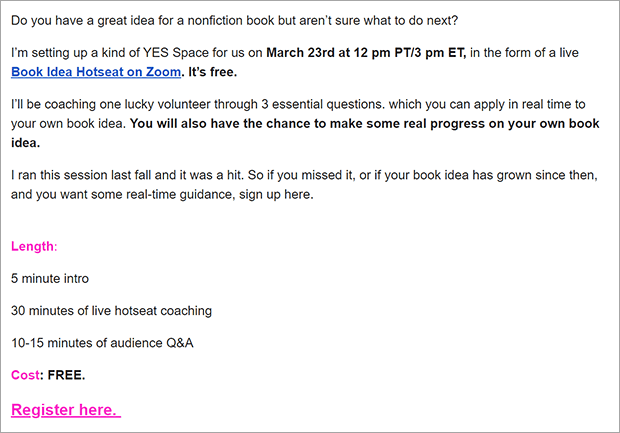
Task: Click the word idea ending the bold sentence
Action: coord(25,143)
